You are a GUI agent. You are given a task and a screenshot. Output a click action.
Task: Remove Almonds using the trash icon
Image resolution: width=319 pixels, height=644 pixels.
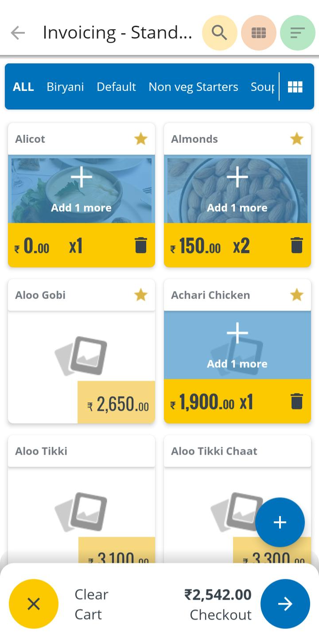click(x=296, y=245)
